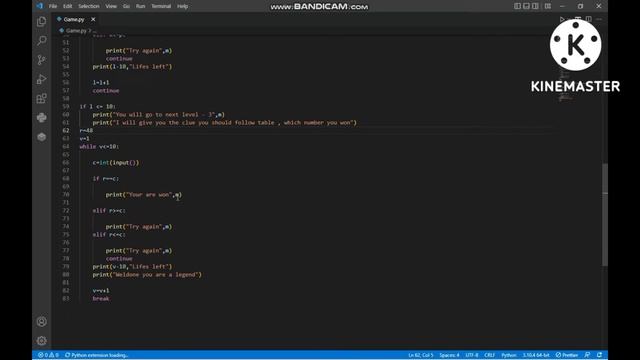Viewport: 640px width, 360px height.
Task: Open the Source Control view
Action: (42, 60)
